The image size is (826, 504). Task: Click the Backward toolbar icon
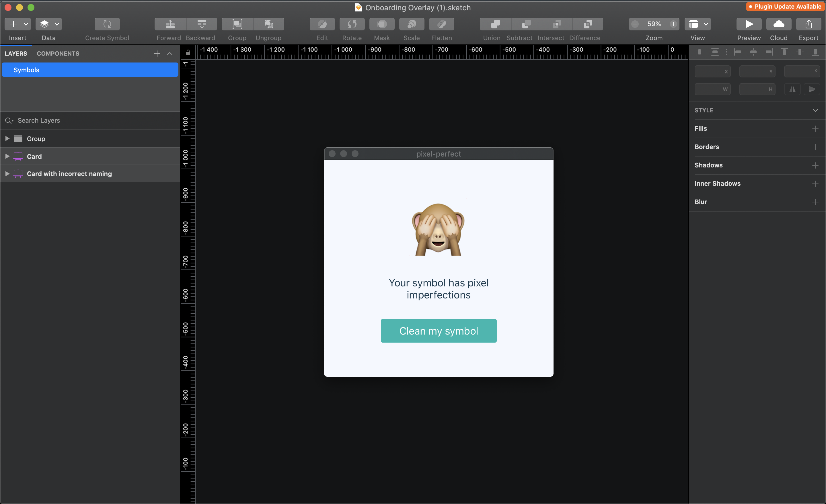(x=202, y=24)
